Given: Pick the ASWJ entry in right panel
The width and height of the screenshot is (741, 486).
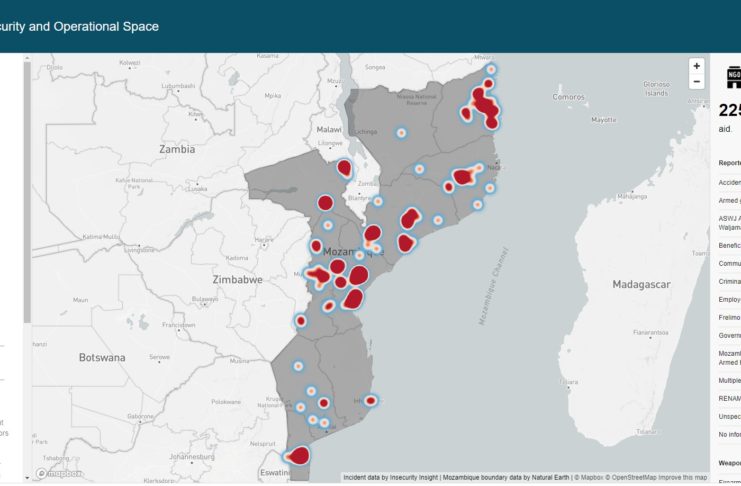Looking at the screenshot, I should (x=729, y=222).
